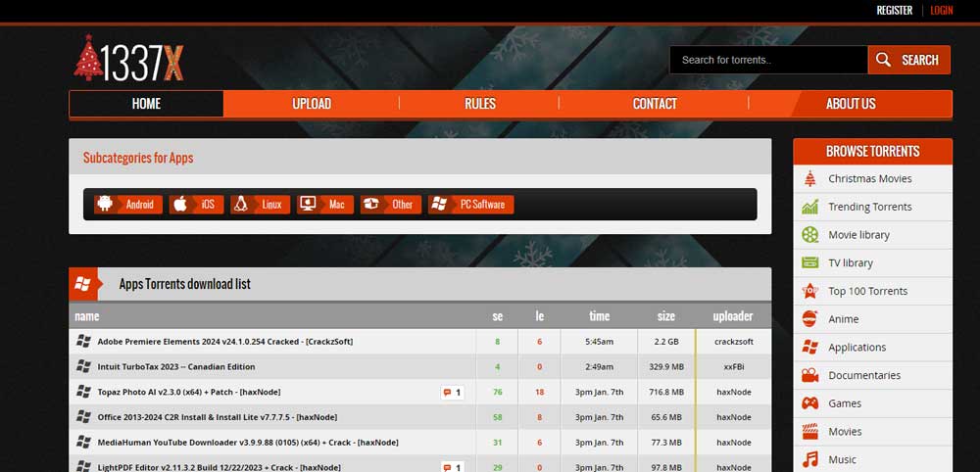Click the Games controller icon in sidebar
This screenshot has width=980, height=472.
809,403
